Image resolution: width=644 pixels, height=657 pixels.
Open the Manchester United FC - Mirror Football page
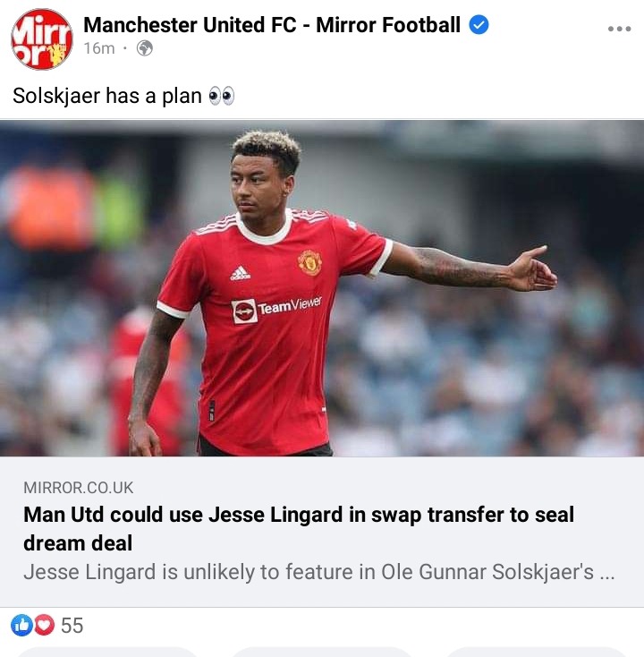click(x=272, y=25)
